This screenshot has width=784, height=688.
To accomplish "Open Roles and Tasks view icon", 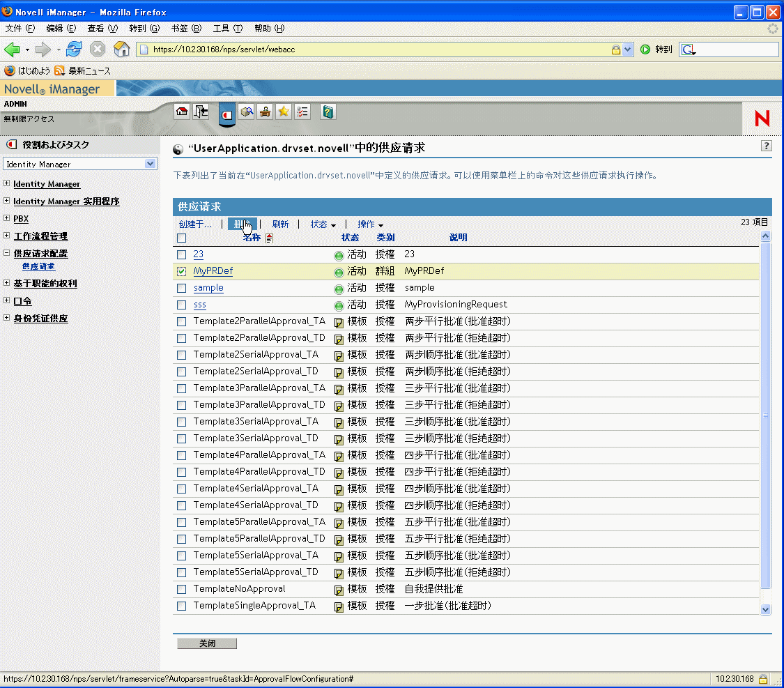I will coord(227,114).
